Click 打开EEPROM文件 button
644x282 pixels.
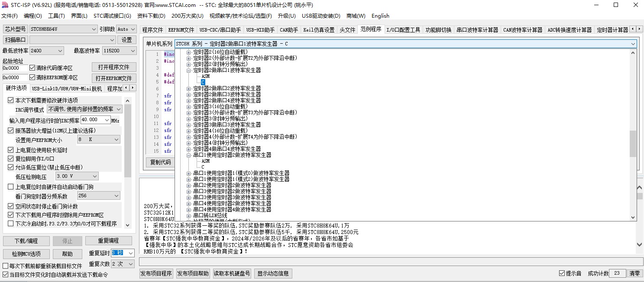[x=114, y=78]
